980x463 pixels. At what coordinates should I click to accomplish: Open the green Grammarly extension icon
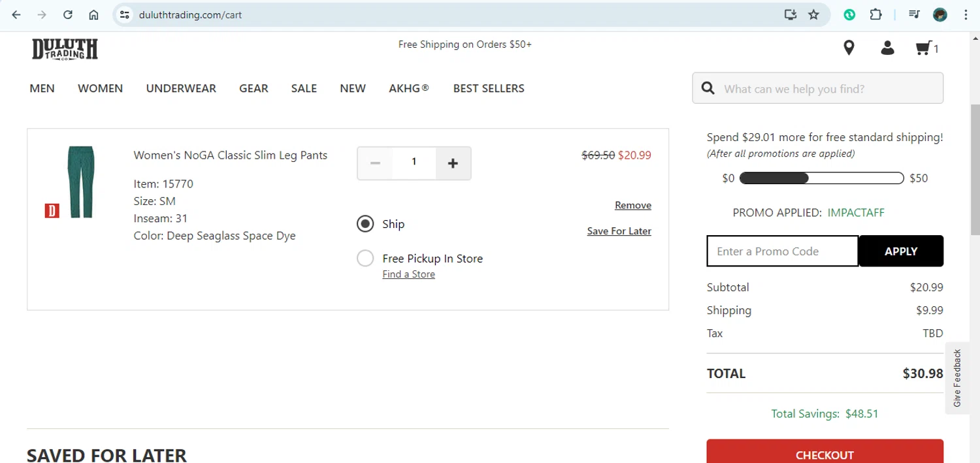click(849, 14)
